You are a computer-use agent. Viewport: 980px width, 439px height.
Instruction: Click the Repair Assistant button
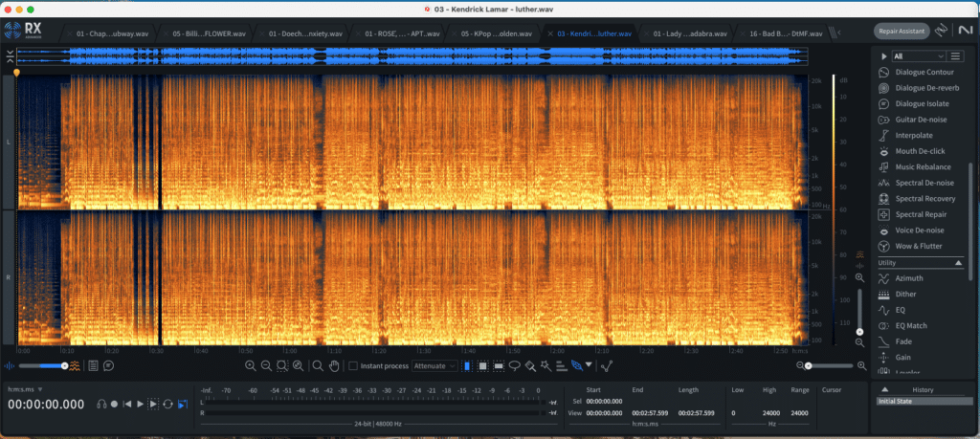click(902, 31)
